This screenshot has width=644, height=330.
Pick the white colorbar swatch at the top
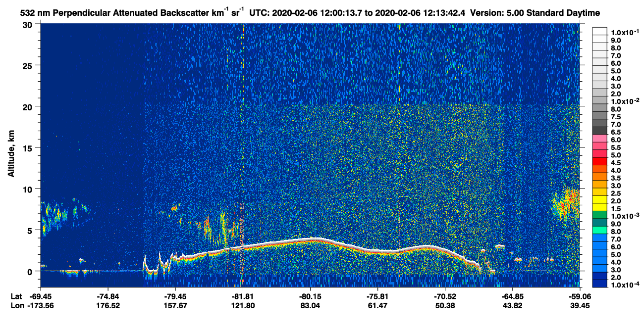[x=599, y=31]
